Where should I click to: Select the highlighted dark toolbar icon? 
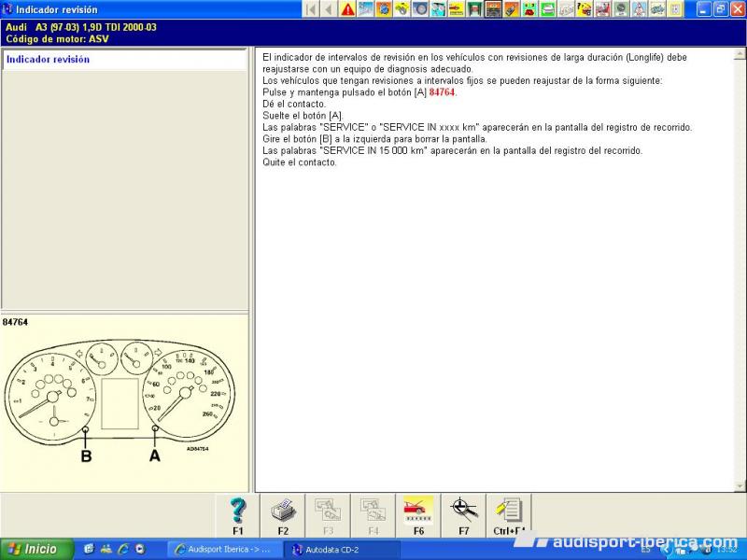[493, 9]
